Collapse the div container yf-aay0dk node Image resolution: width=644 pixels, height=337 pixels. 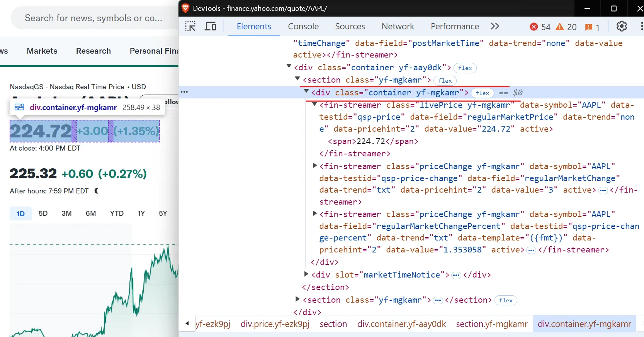289,66
